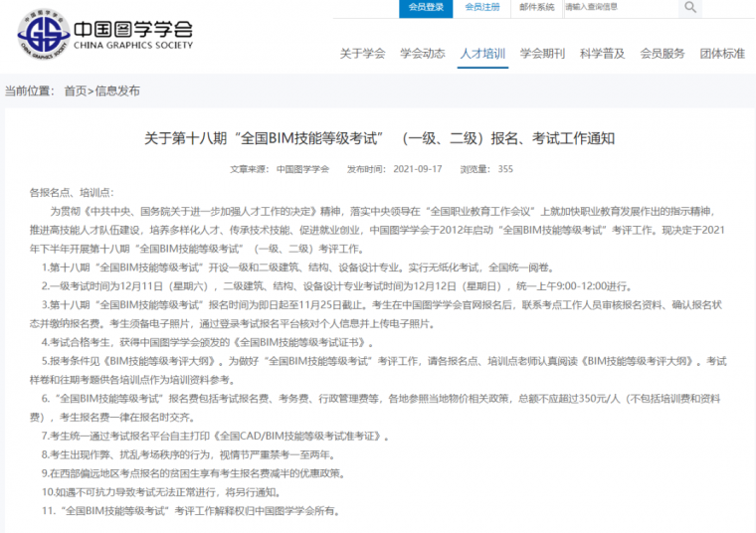Expand the 会员服务 navigation menu
The image size is (756, 533).
pyautogui.click(x=662, y=54)
